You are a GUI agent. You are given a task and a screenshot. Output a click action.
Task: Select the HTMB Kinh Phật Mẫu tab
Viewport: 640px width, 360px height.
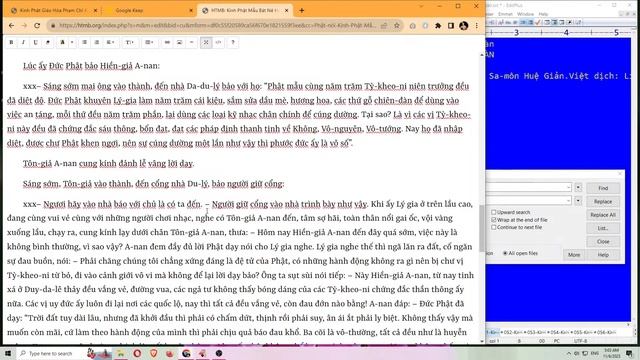click(x=244, y=10)
